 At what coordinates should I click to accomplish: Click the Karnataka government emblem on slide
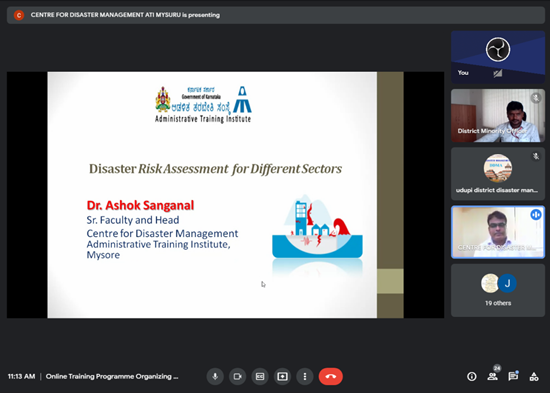163,99
